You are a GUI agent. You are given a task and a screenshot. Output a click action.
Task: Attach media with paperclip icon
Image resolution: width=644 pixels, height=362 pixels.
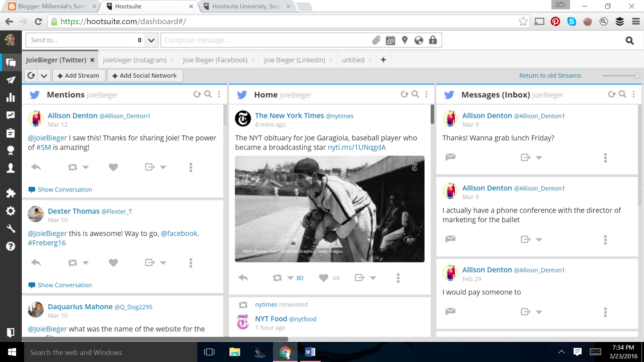(x=376, y=40)
